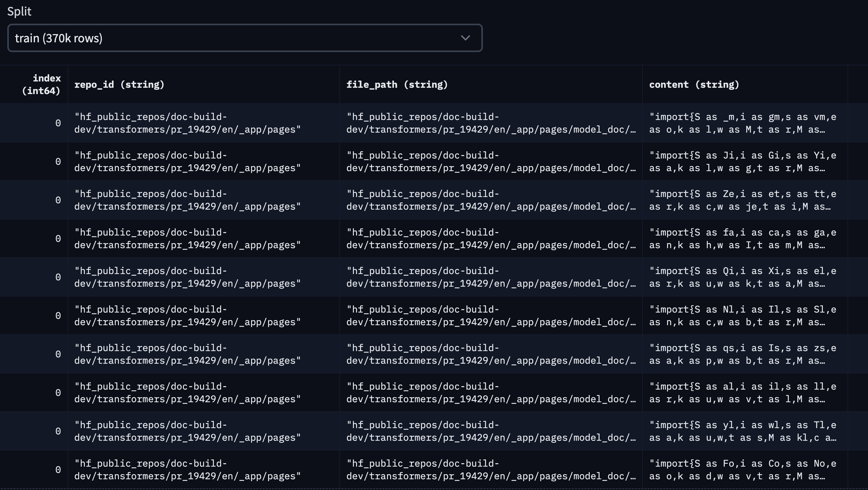The width and height of the screenshot is (868, 490).
Task: Click the first row's repo_id cell
Action: pos(187,123)
